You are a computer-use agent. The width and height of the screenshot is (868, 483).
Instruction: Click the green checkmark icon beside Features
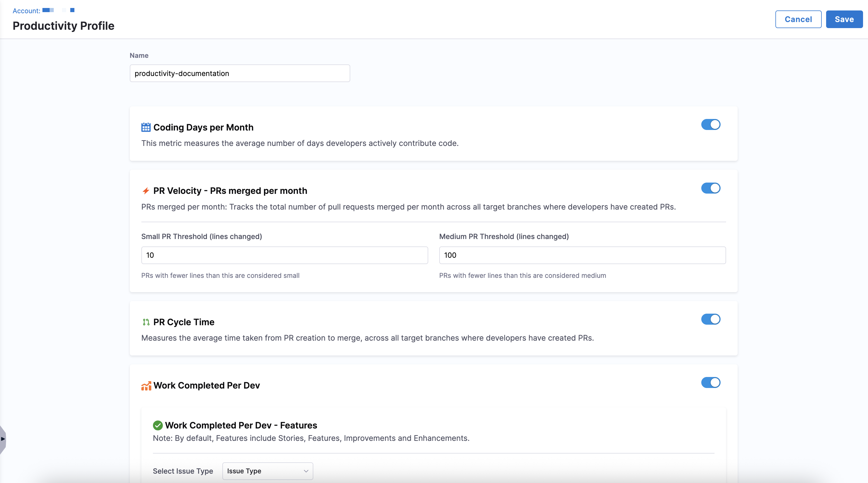(157, 425)
